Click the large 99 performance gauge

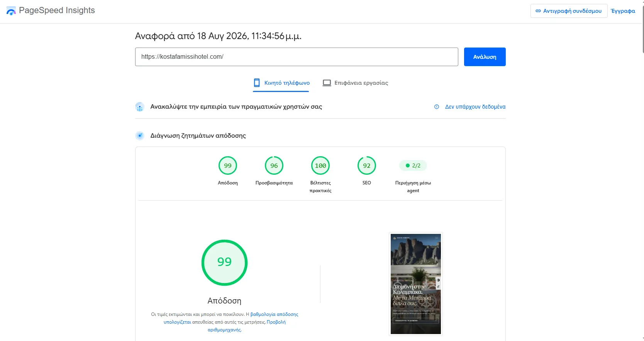pos(224,263)
